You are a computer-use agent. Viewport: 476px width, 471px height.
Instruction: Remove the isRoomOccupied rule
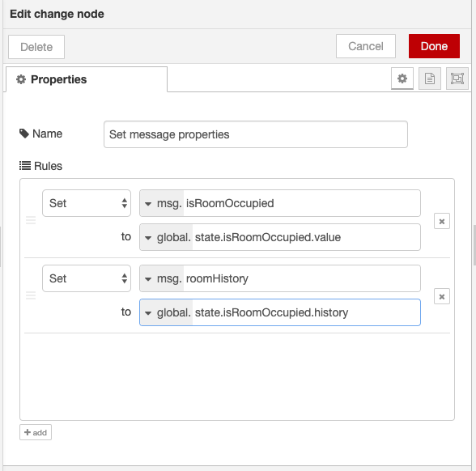click(x=442, y=221)
